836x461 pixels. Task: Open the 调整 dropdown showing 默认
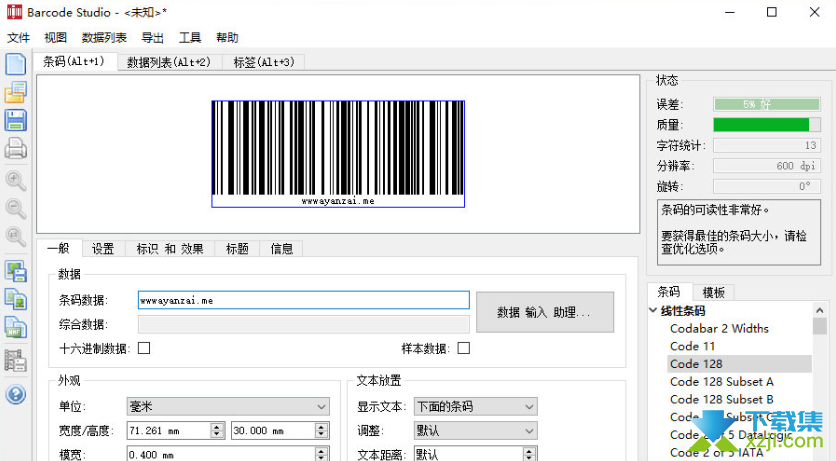pyautogui.click(x=475, y=431)
